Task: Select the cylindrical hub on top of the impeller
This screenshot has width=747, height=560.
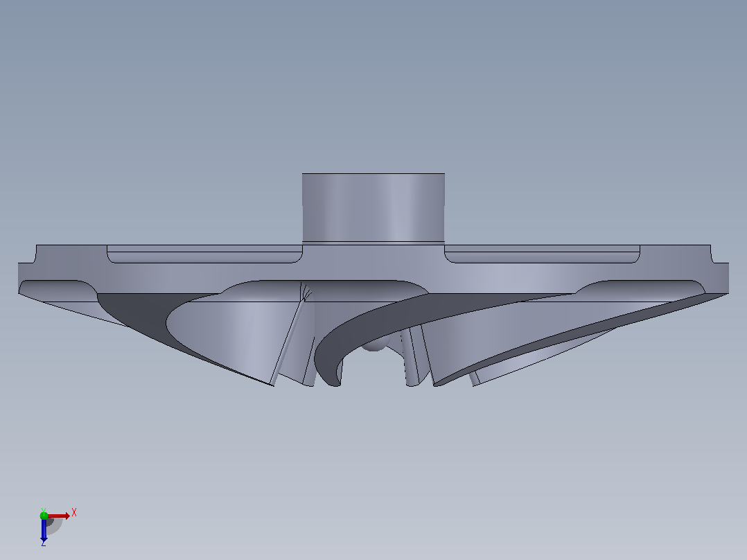Action: [373, 208]
